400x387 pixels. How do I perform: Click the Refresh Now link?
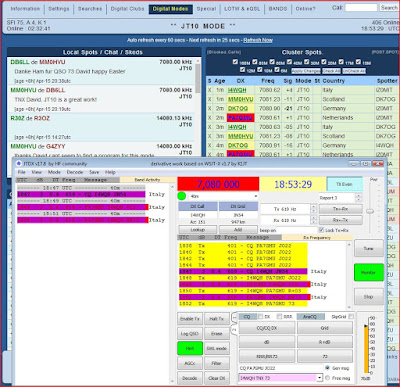pyautogui.click(x=258, y=40)
